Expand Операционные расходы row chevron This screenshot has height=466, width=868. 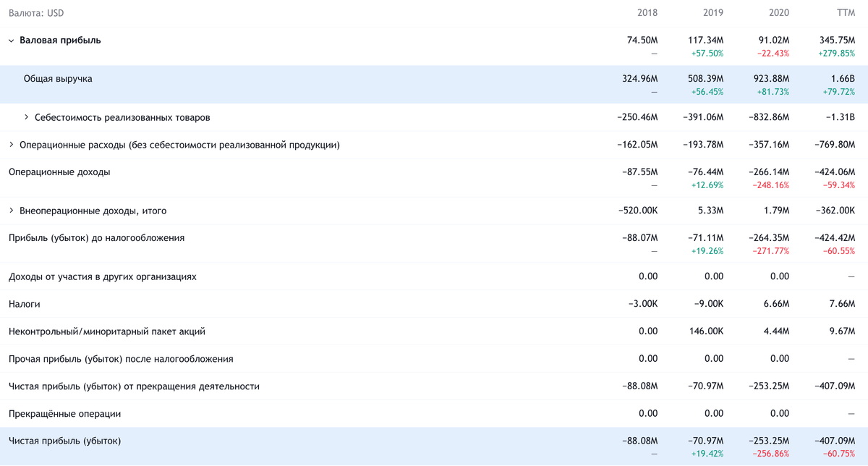[x=12, y=145]
